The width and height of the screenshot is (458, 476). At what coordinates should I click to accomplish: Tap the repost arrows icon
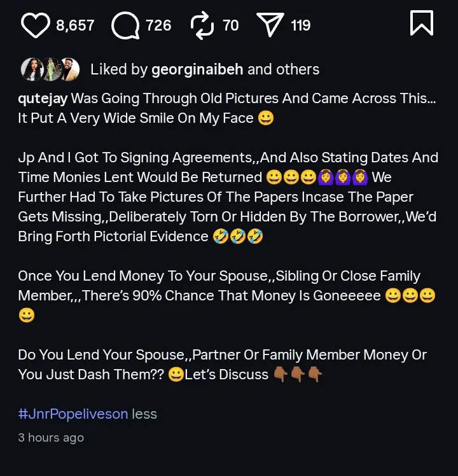(202, 25)
